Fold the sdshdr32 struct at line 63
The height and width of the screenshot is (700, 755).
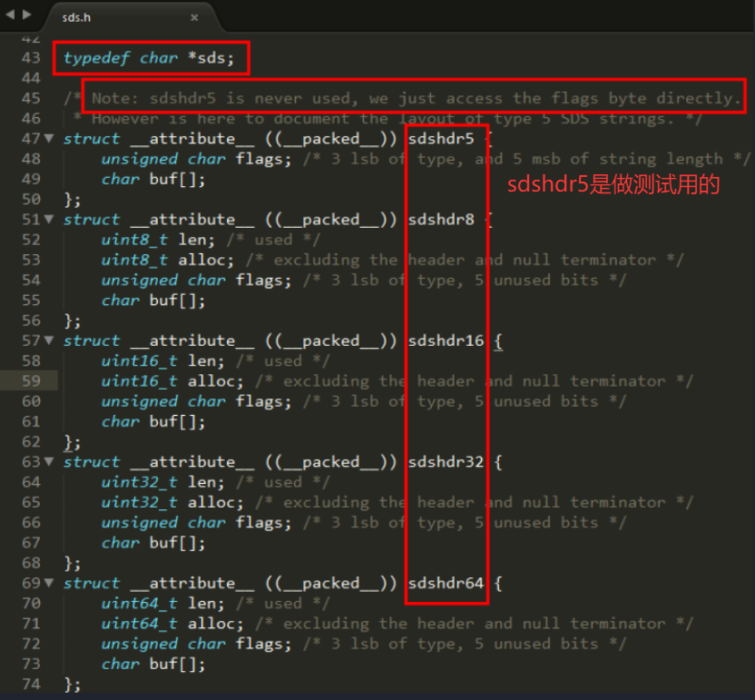point(49,462)
